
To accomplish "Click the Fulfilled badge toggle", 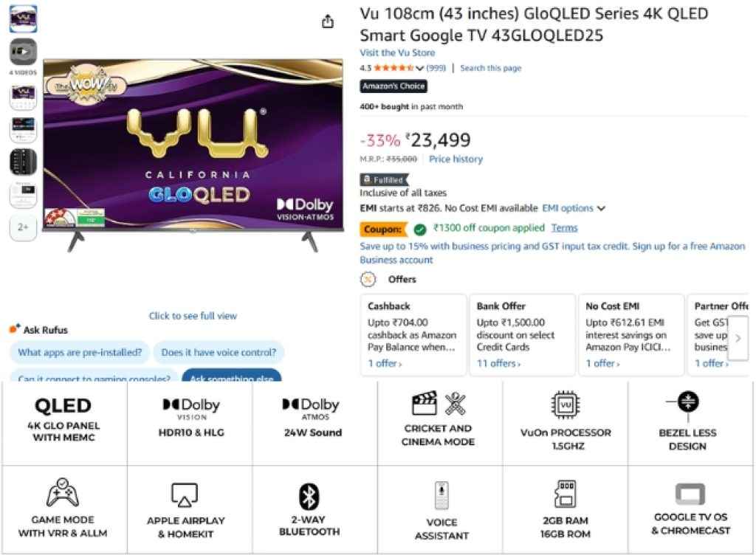I will tap(384, 179).
